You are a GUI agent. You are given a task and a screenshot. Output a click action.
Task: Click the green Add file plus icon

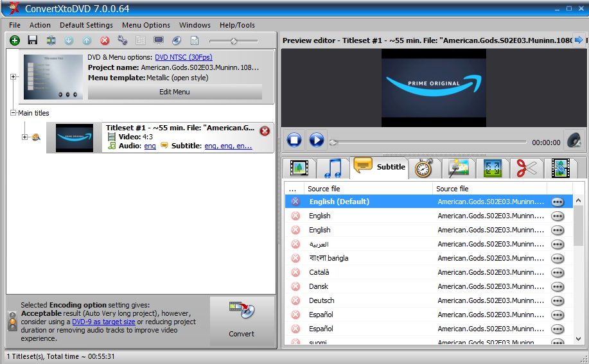point(15,40)
